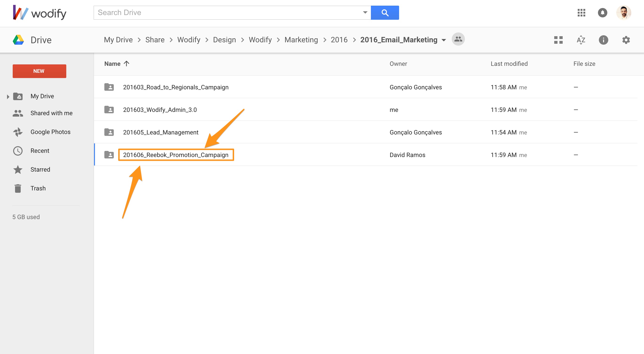
Task: Go to Starred items
Action: point(40,169)
